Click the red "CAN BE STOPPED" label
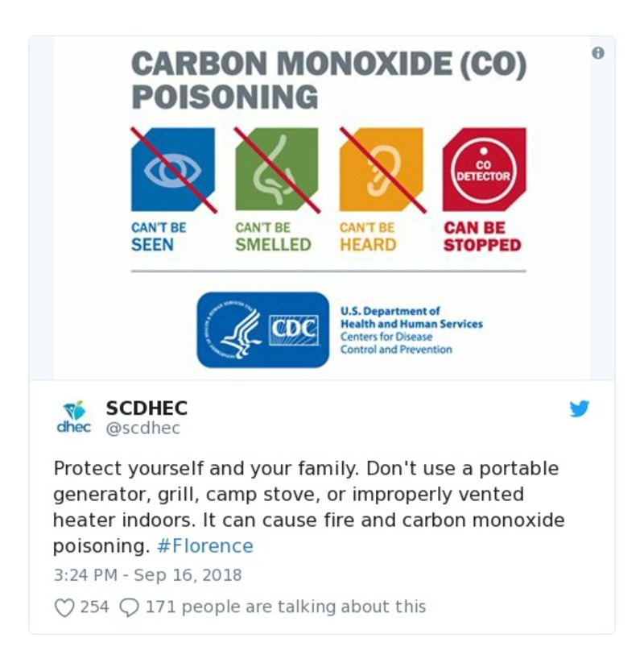The height and width of the screenshot is (663, 644). click(x=482, y=237)
